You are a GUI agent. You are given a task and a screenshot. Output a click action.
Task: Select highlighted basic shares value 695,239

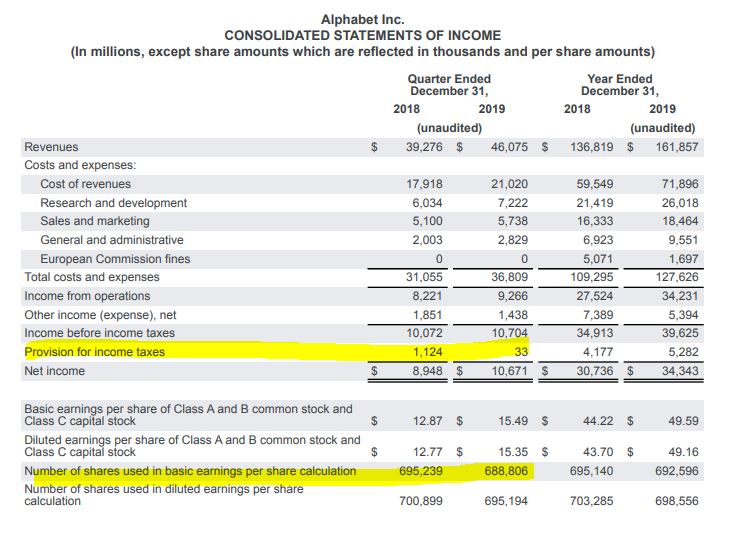pyautogui.click(x=421, y=471)
